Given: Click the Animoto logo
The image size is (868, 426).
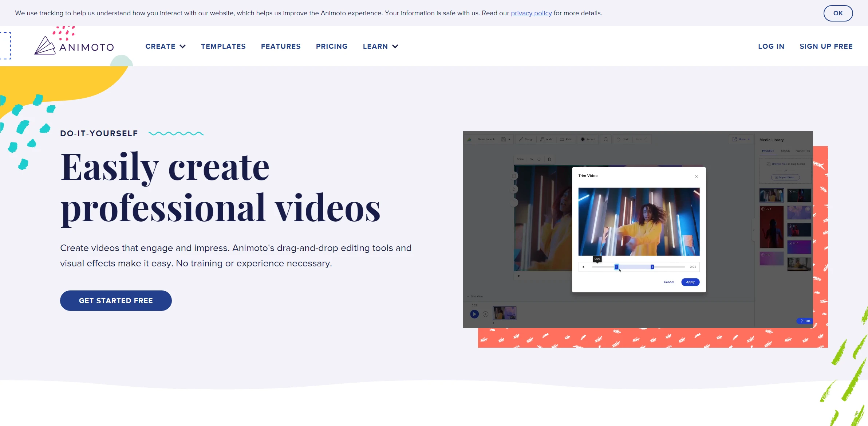Looking at the screenshot, I should tap(74, 46).
